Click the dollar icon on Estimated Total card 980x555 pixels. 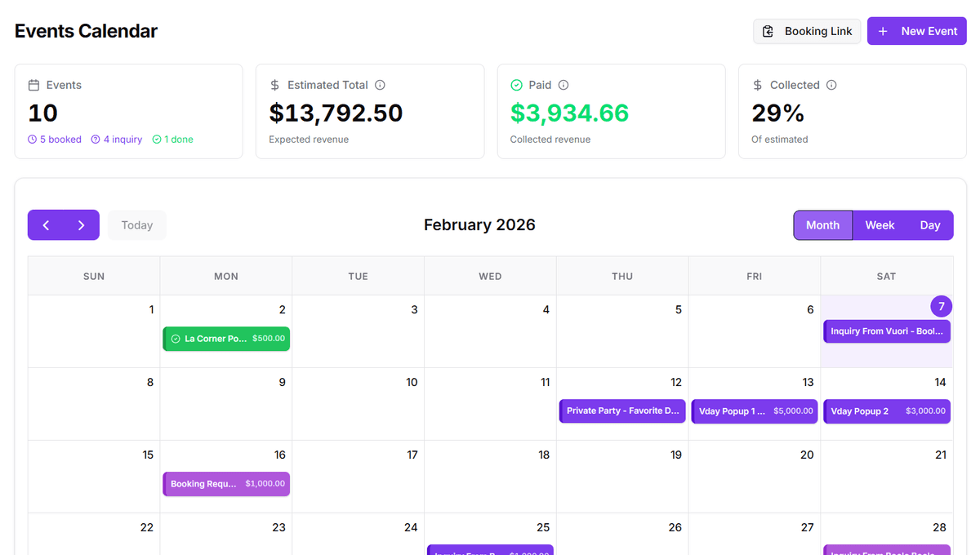[273, 85]
